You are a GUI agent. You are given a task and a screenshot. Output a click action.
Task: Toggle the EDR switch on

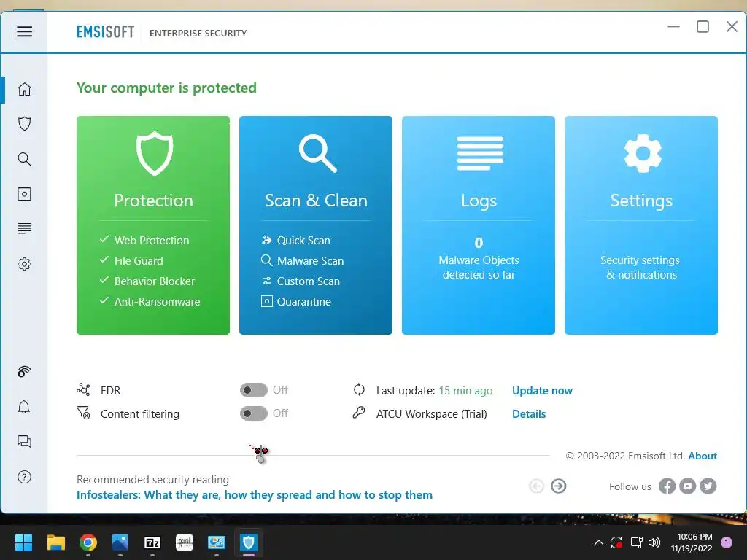pyautogui.click(x=253, y=390)
